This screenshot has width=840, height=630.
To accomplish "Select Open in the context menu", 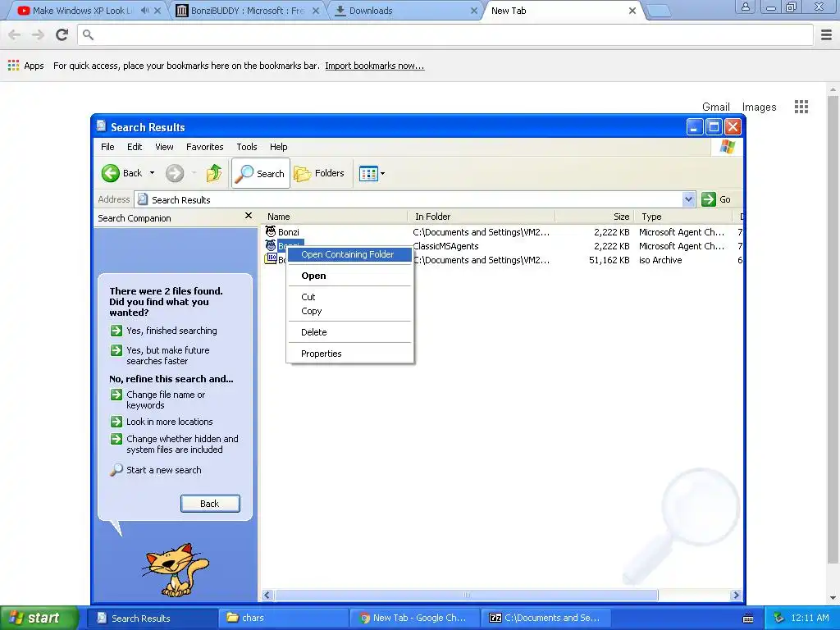I will pyautogui.click(x=313, y=276).
